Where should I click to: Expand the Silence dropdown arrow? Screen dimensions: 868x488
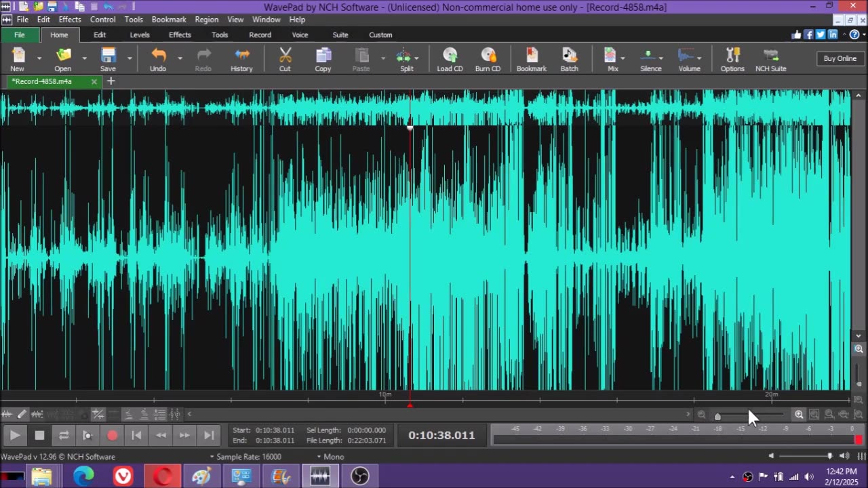(x=661, y=58)
